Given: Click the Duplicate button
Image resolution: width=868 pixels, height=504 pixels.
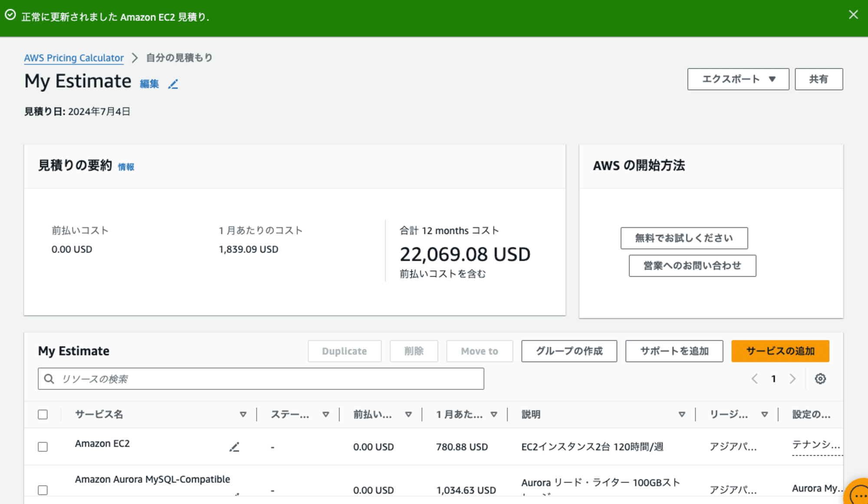Looking at the screenshot, I should 345,351.
